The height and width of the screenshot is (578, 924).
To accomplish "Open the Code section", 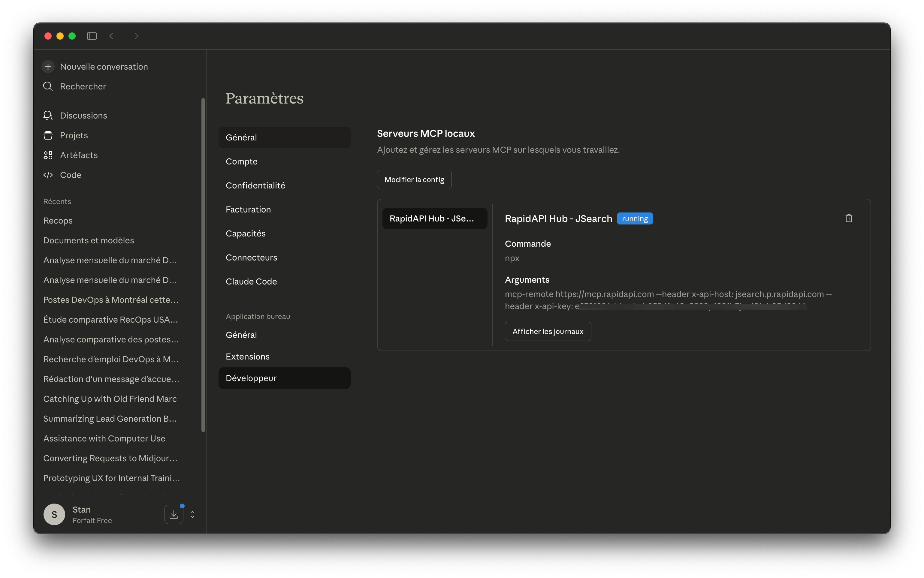I will [70, 175].
